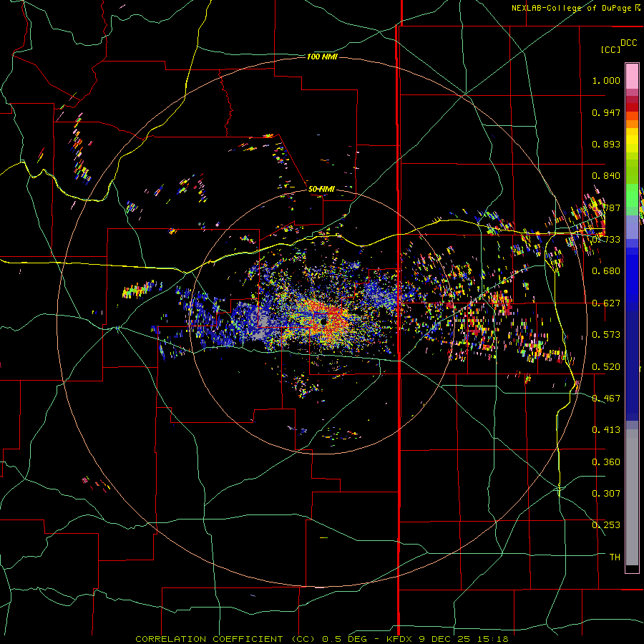Click the 50 NMI range ring label
644x644 pixels.
pyautogui.click(x=321, y=189)
